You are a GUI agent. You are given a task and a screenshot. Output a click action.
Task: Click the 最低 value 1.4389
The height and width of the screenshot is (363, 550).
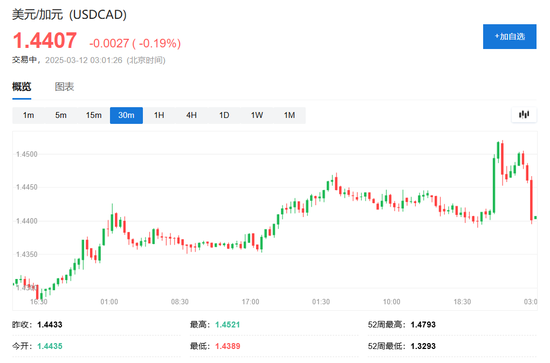coord(228,346)
